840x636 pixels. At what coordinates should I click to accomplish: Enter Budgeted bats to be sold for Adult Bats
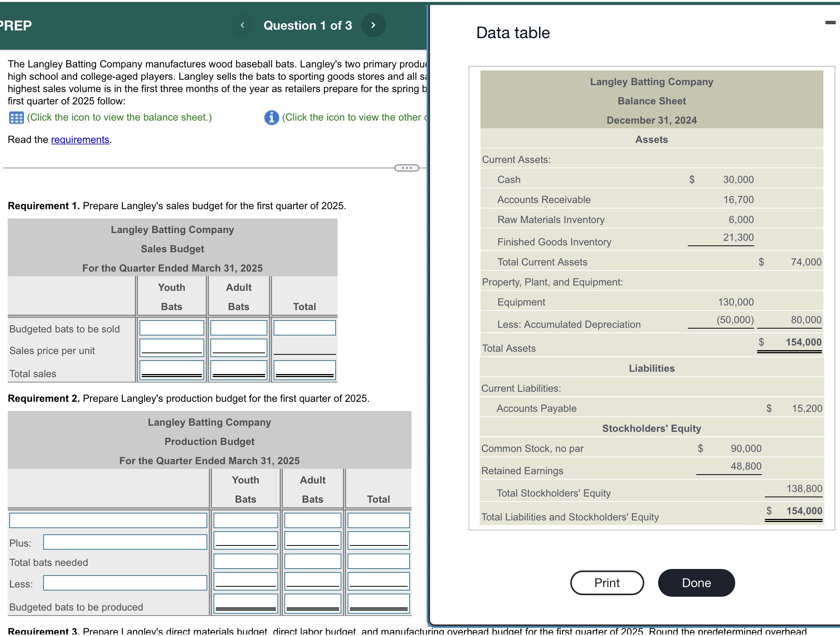pyautogui.click(x=238, y=327)
